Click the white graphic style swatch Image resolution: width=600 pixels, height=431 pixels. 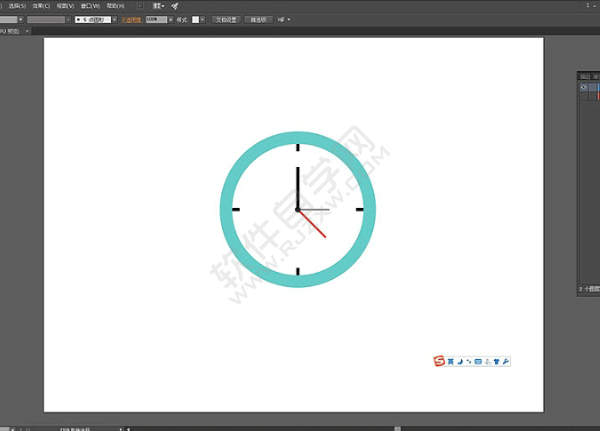[195, 20]
